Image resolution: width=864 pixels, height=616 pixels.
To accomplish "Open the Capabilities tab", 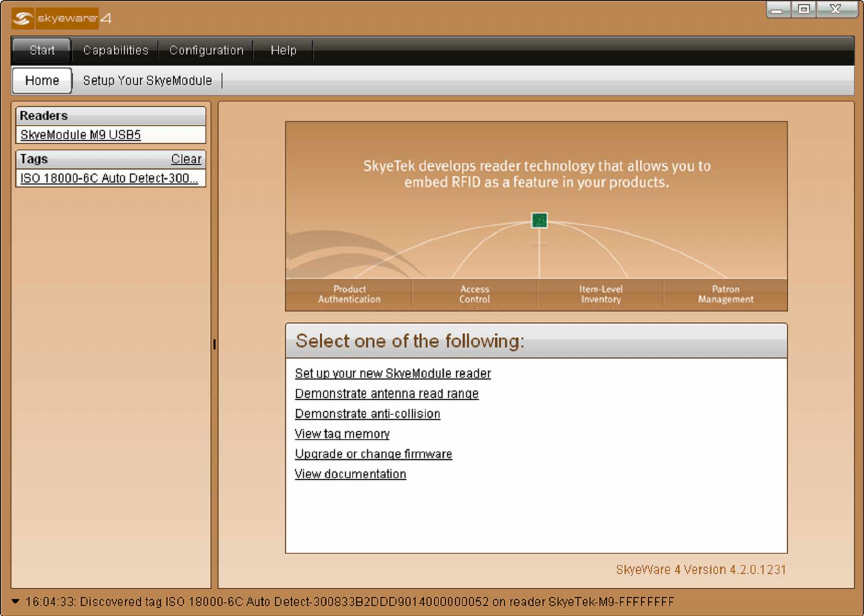I will tap(116, 50).
